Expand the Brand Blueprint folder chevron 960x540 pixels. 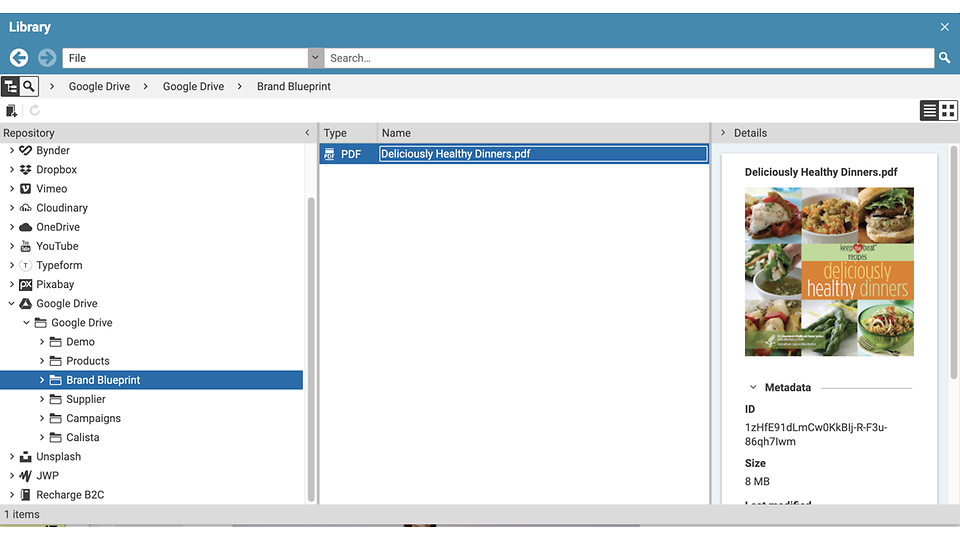pos(42,380)
